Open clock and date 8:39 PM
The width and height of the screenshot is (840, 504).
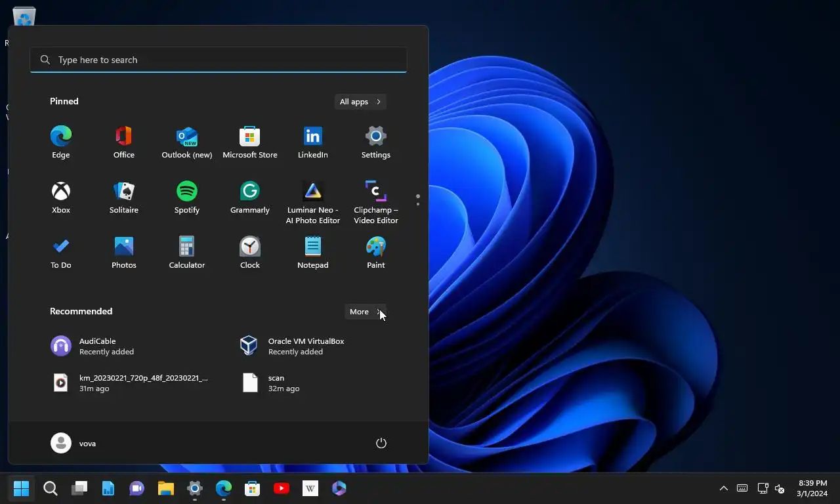pos(812,488)
